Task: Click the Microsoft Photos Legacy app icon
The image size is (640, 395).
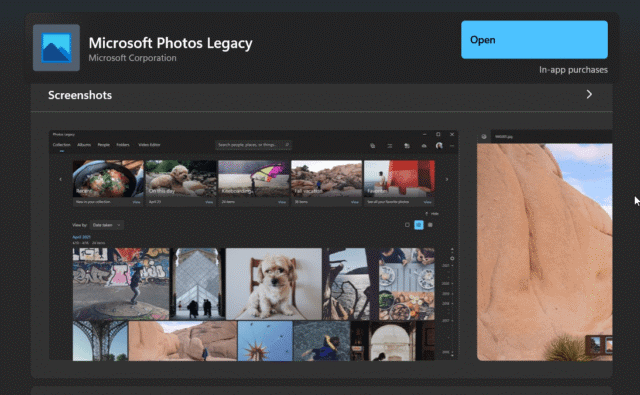Action: 56,48
